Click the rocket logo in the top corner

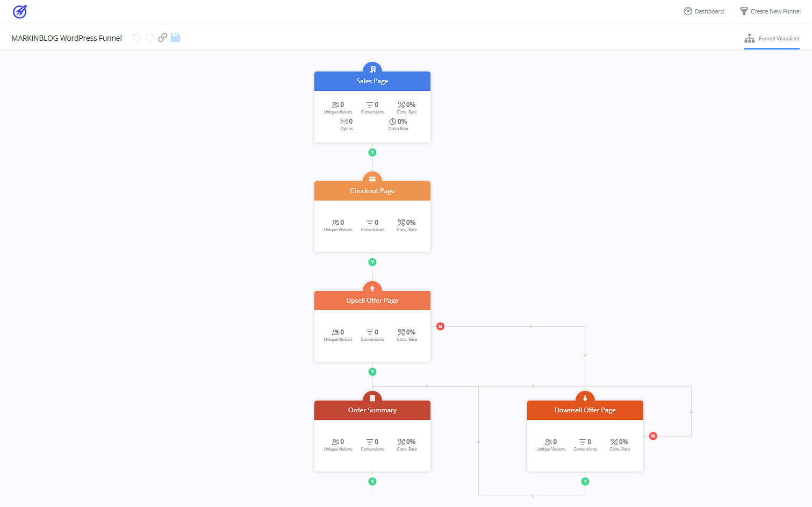(19, 11)
